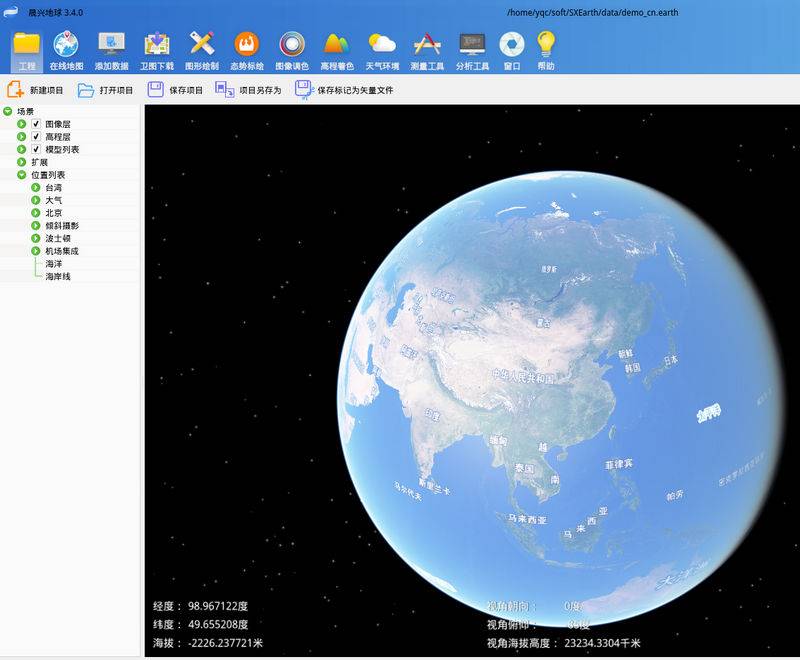Click the 视角海拔高度 23234.3304千米 readout
The height and width of the screenshot is (660, 800).
[563, 643]
